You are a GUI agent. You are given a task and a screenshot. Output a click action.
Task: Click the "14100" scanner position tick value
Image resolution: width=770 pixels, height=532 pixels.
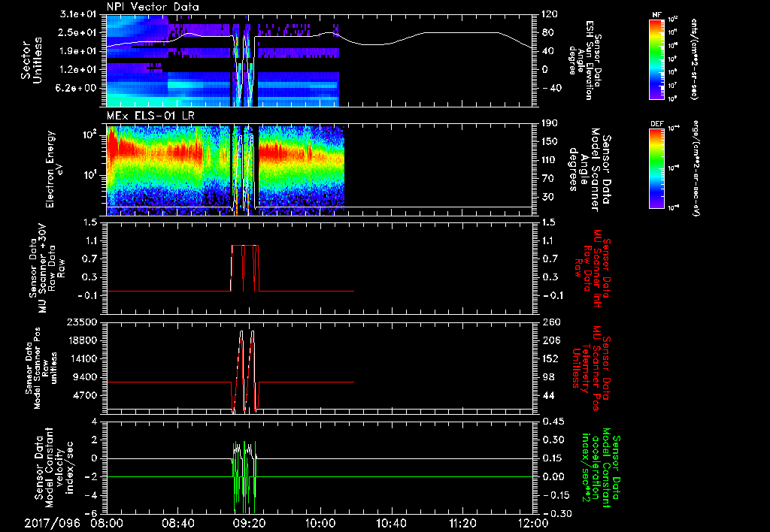coord(83,358)
